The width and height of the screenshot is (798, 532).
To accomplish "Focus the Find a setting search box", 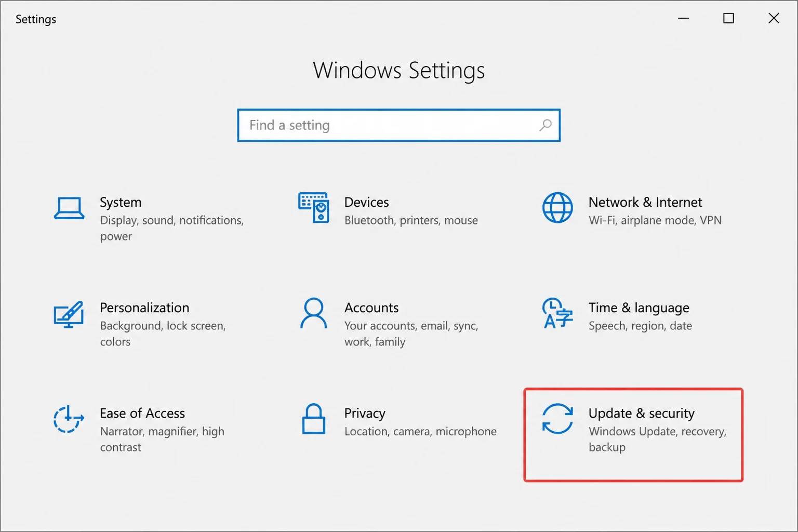I will [x=399, y=125].
